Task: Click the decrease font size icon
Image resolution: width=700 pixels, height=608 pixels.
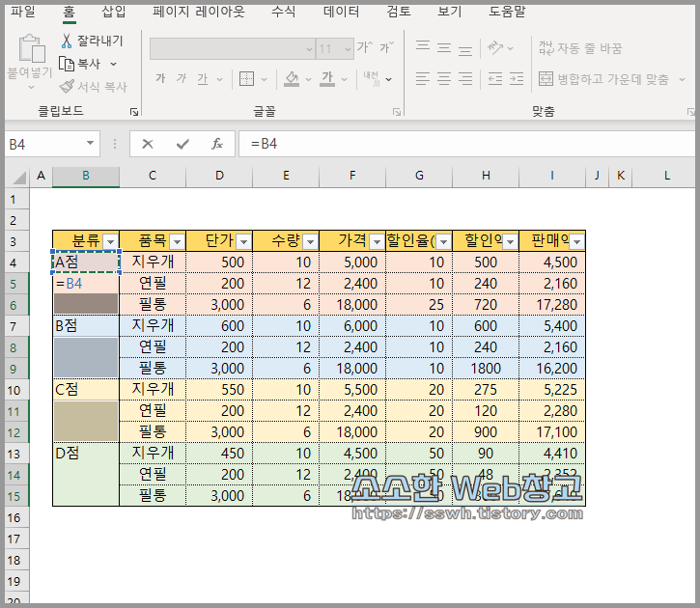Action: [x=386, y=47]
